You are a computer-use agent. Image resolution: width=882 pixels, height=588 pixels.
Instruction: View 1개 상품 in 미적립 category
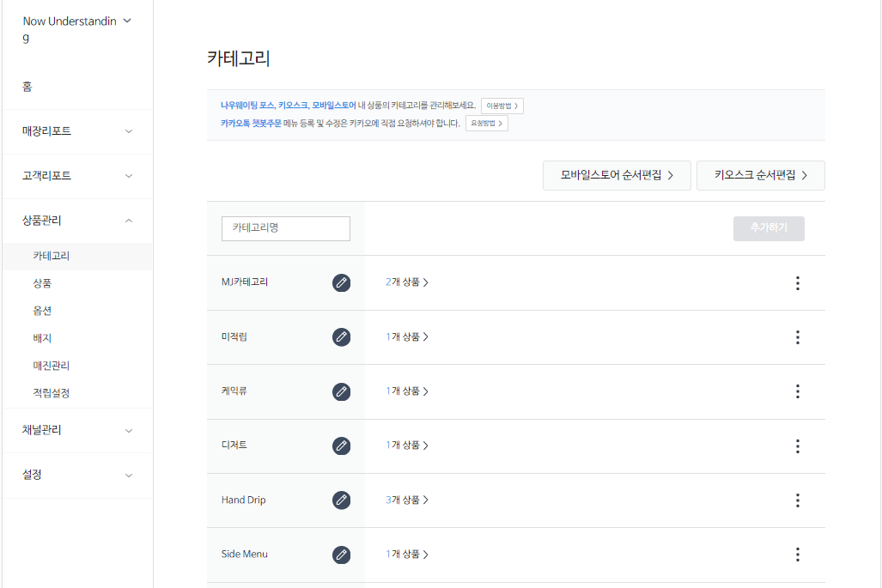(407, 336)
